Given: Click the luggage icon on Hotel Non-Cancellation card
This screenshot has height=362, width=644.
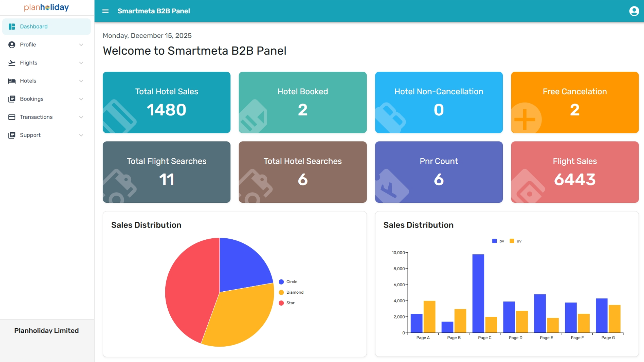Looking at the screenshot, I should point(390,118).
